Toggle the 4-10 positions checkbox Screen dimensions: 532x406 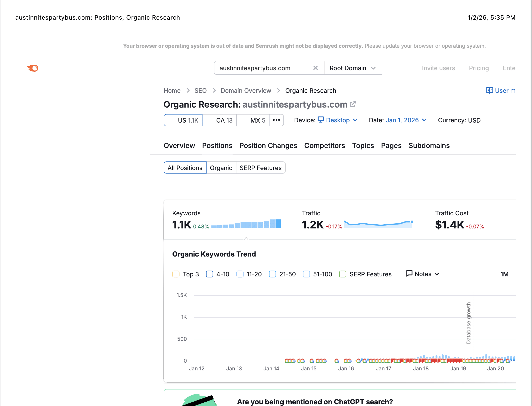pos(210,274)
